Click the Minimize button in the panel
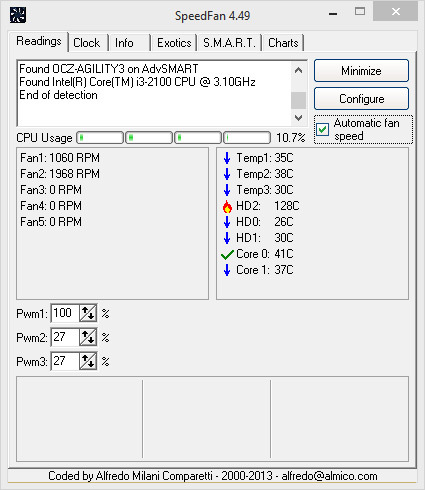The height and width of the screenshot is (490, 425). pyautogui.click(x=361, y=71)
